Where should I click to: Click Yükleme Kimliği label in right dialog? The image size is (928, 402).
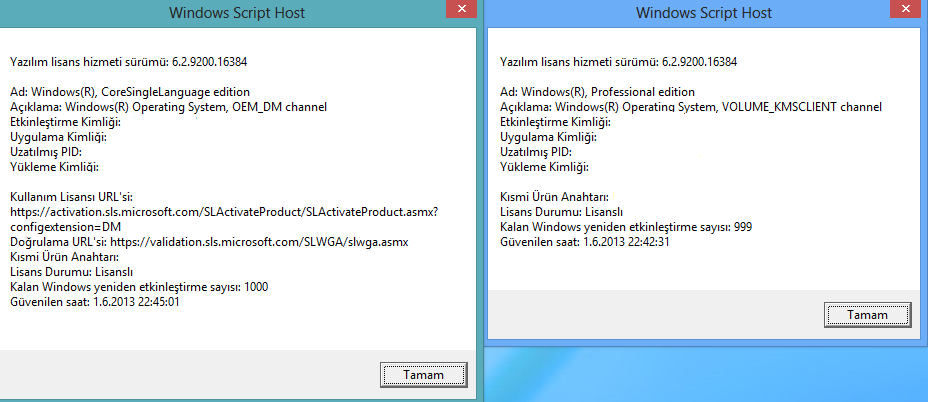(x=544, y=167)
